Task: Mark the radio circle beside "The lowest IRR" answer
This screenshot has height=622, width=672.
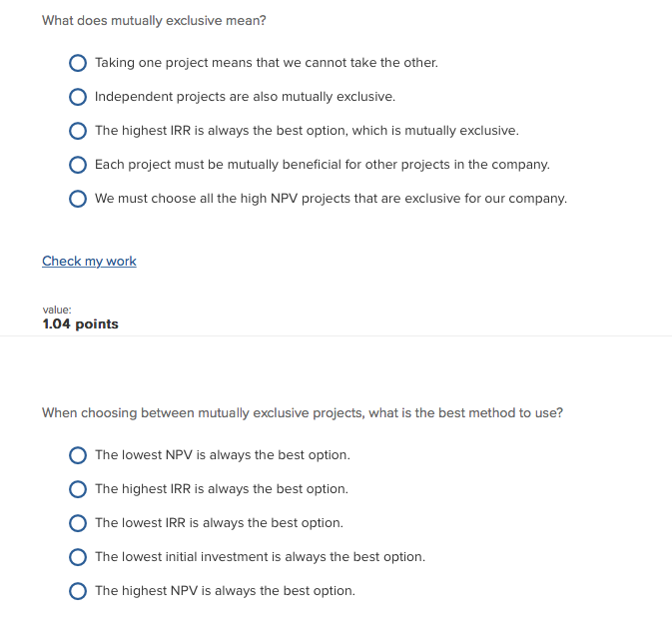Action: pos(78,523)
